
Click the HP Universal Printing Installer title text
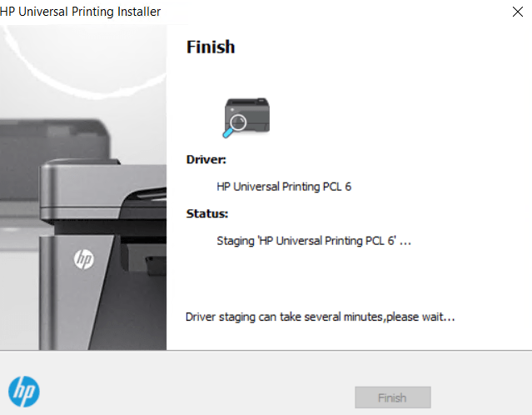pyautogui.click(x=81, y=12)
